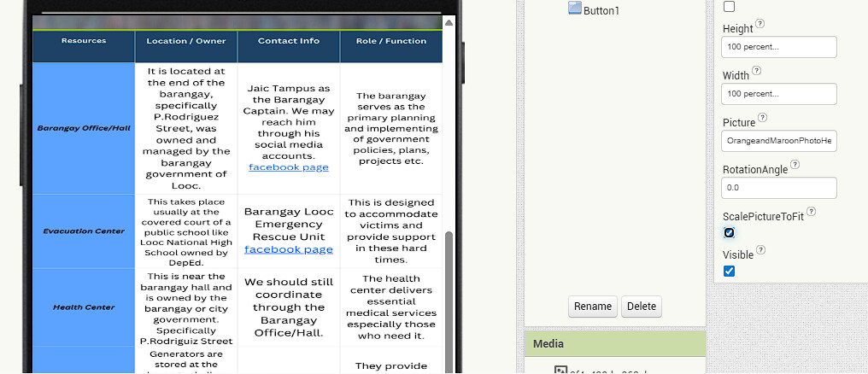Select the Button1 component icon
The height and width of the screenshot is (374, 868).
[x=575, y=8]
